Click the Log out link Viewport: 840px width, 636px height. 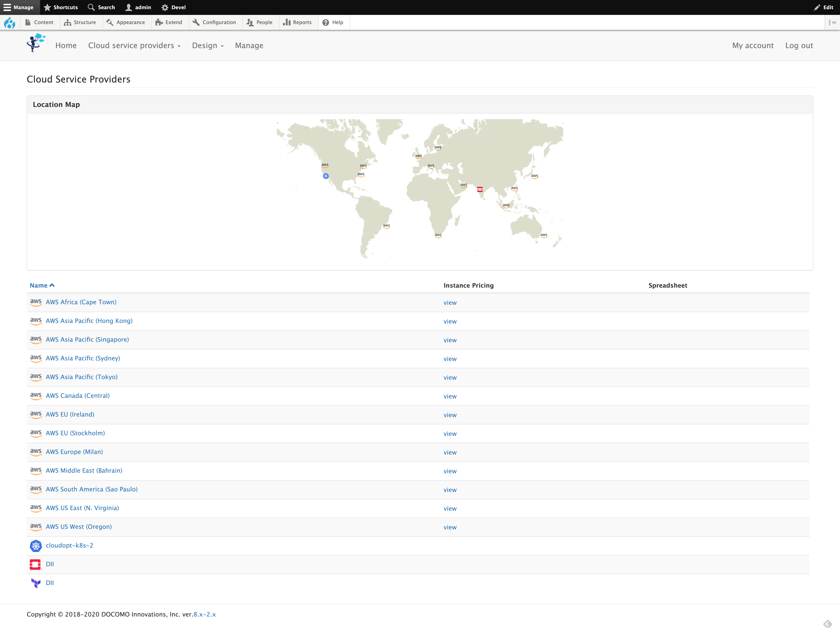(x=799, y=46)
